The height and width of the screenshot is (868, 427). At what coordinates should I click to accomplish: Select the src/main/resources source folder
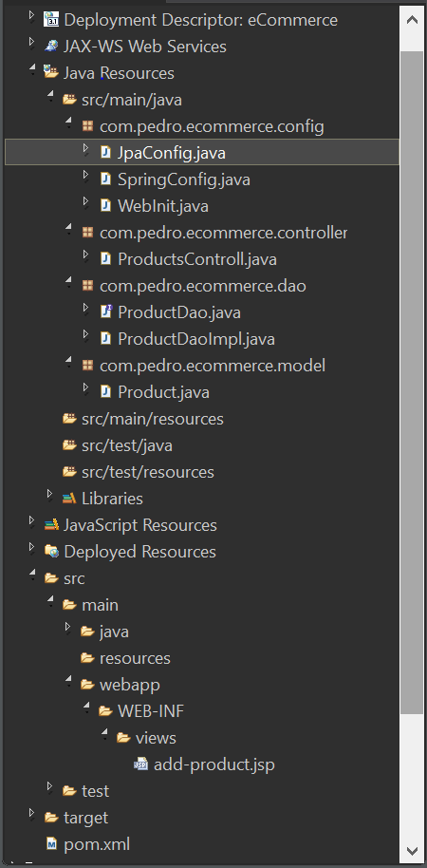[x=153, y=419]
